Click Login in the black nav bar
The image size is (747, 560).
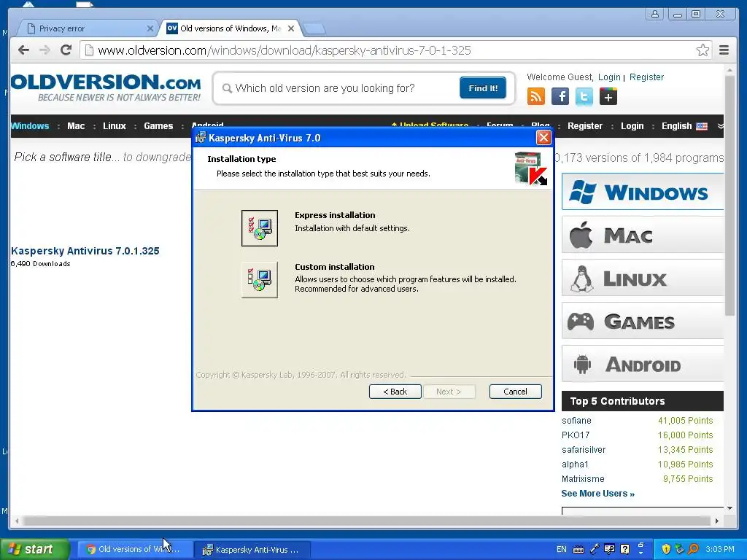(x=632, y=126)
